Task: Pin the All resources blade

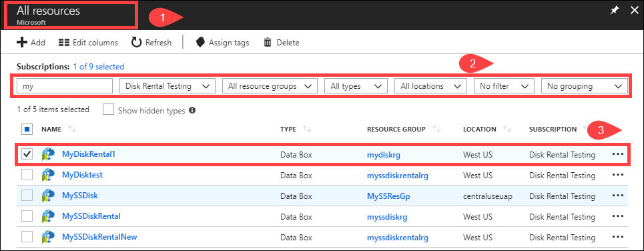Action: (614, 11)
